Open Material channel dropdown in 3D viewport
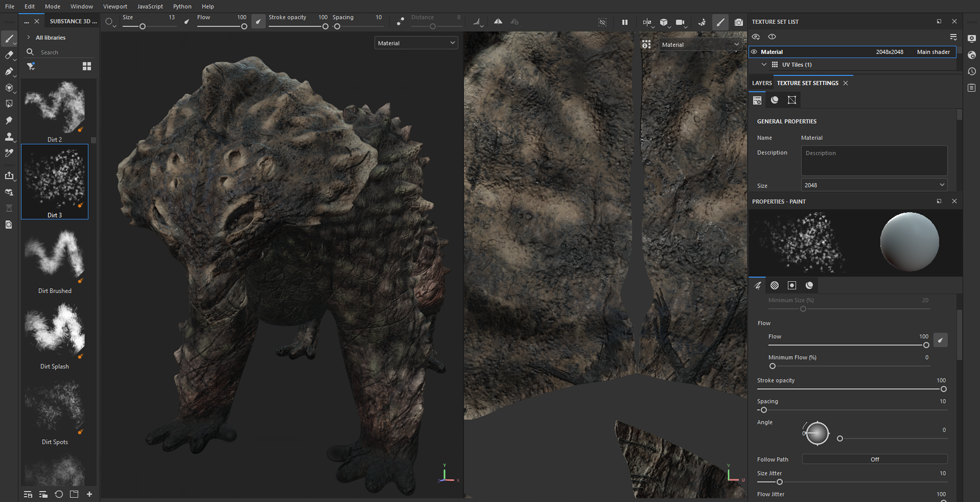Viewport: 980px width, 502px height. point(416,43)
